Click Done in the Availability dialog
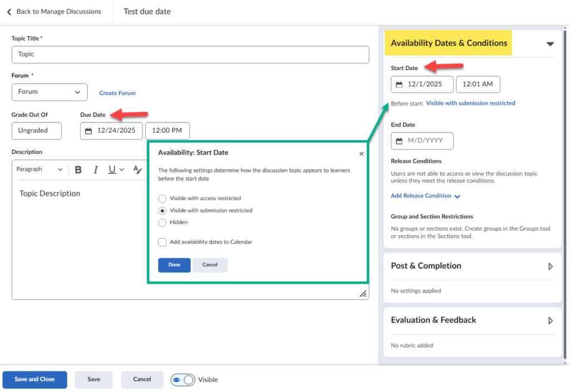570x392 pixels. pyautogui.click(x=174, y=265)
